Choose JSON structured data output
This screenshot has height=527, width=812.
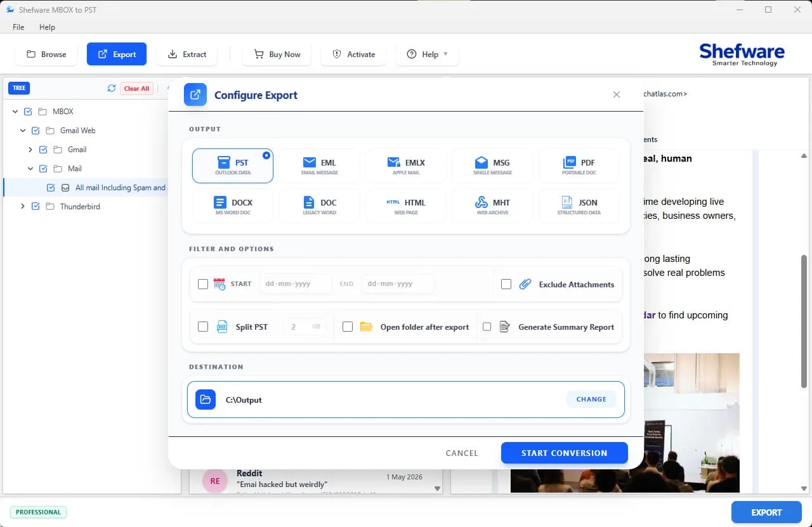(x=579, y=206)
